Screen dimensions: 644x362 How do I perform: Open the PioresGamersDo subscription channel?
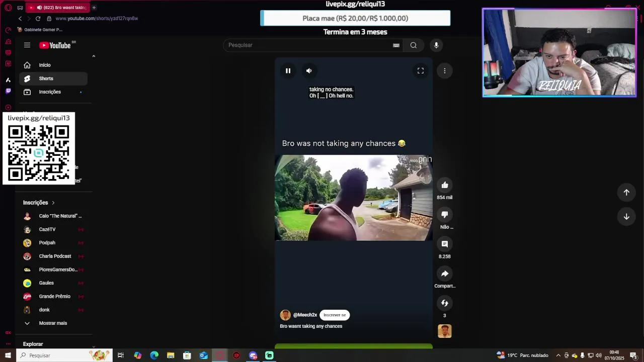tap(53, 269)
